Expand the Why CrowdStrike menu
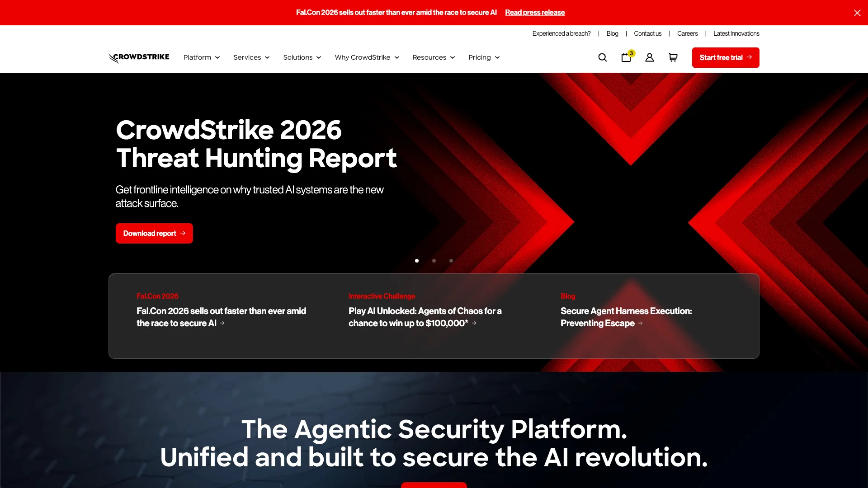The width and height of the screenshot is (868, 488). click(x=367, y=57)
